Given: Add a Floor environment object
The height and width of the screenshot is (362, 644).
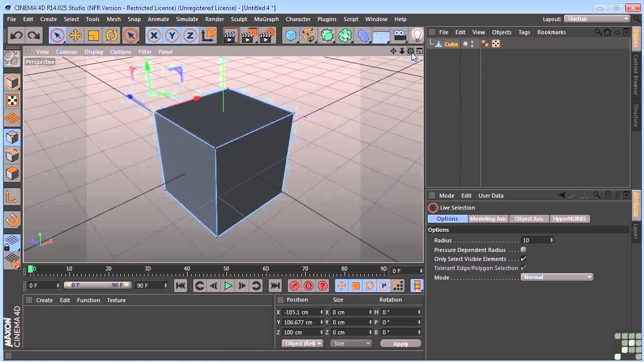Looking at the screenshot, I should (381, 35).
